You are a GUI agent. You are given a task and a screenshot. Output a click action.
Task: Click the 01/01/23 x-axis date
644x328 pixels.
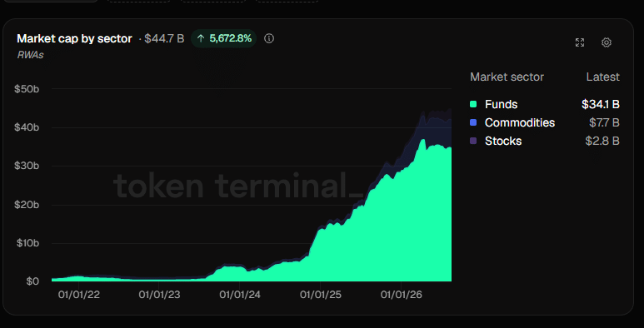[x=159, y=295]
